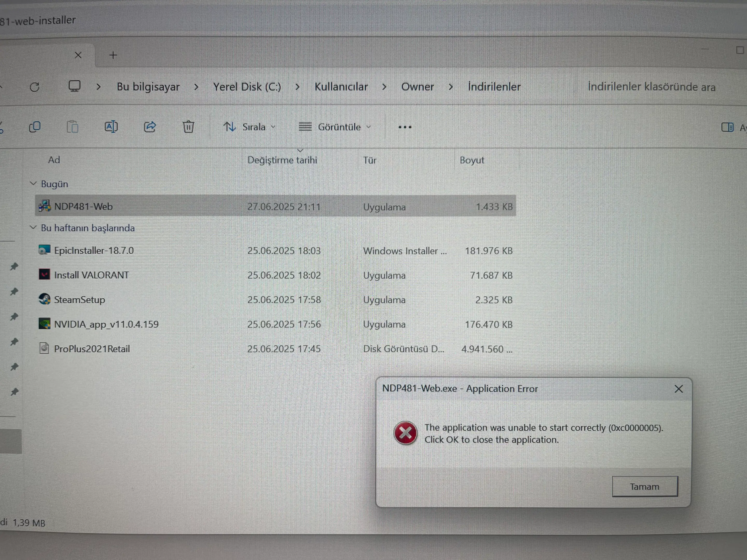The image size is (747, 560).
Task: Collapse the Bu haftanın başlarında group
Action: [x=33, y=228]
